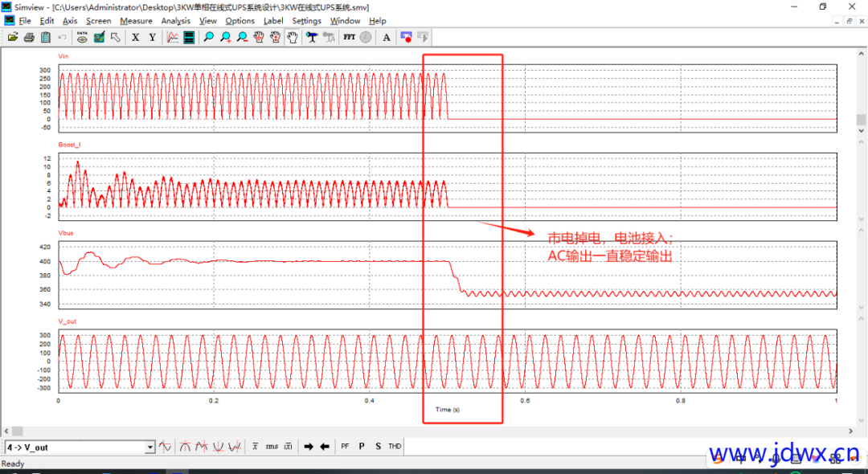868x474 pixels.
Task: Open the Options menu
Action: [x=240, y=21]
